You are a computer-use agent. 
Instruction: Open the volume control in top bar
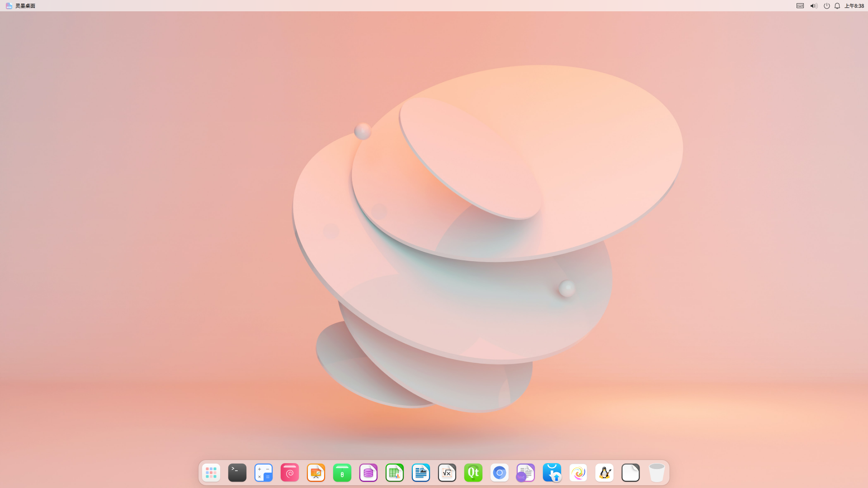(x=813, y=6)
